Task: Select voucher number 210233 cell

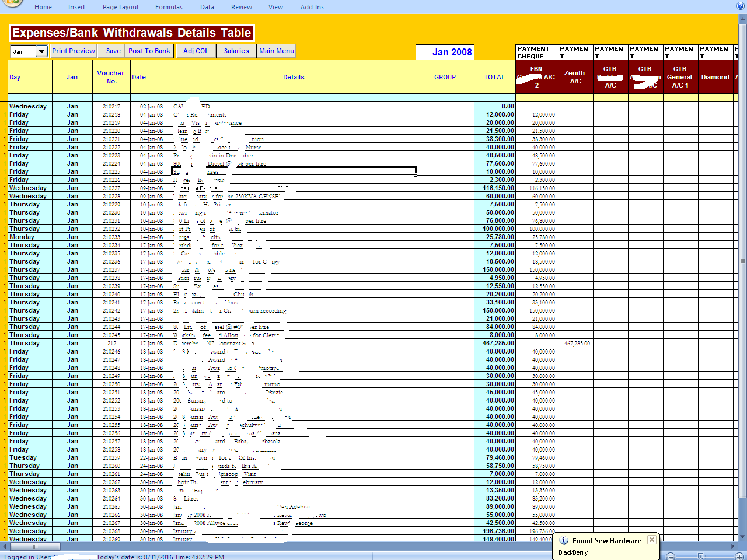Action: 111,237
